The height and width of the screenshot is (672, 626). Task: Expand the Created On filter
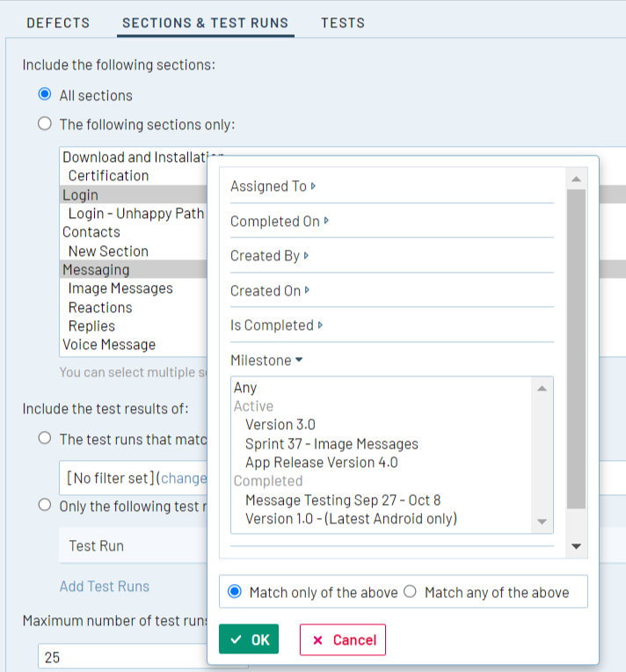click(270, 291)
